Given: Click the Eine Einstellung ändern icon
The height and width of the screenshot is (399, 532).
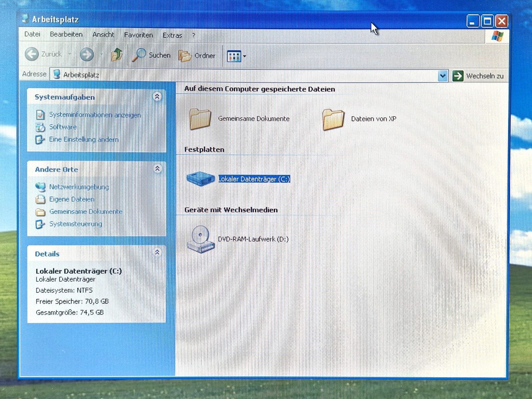Looking at the screenshot, I should tap(40, 139).
